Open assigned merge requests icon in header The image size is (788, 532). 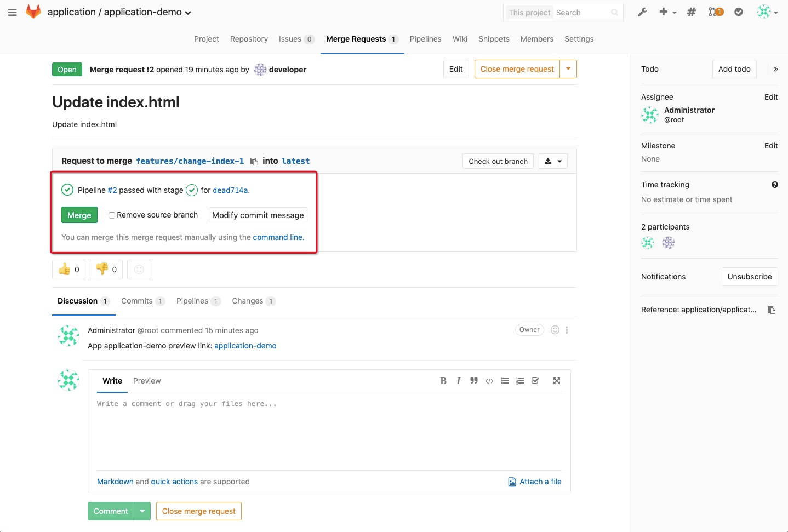(716, 12)
